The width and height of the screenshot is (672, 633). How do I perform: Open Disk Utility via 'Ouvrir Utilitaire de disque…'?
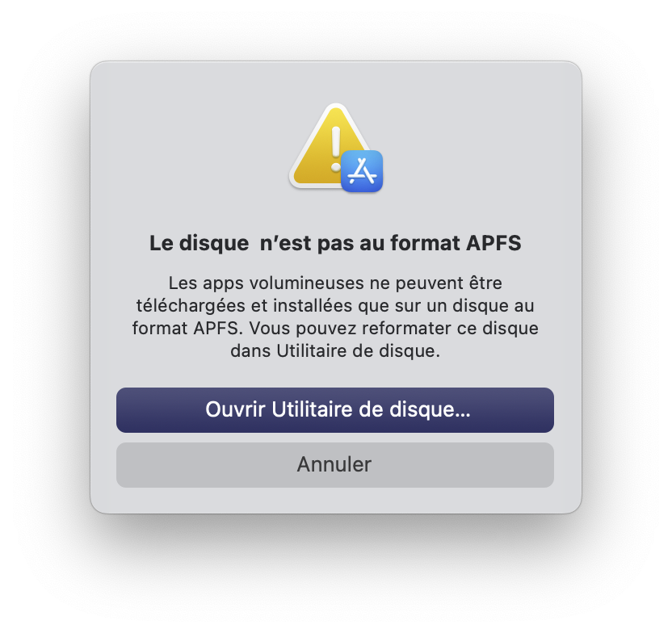(x=335, y=410)
